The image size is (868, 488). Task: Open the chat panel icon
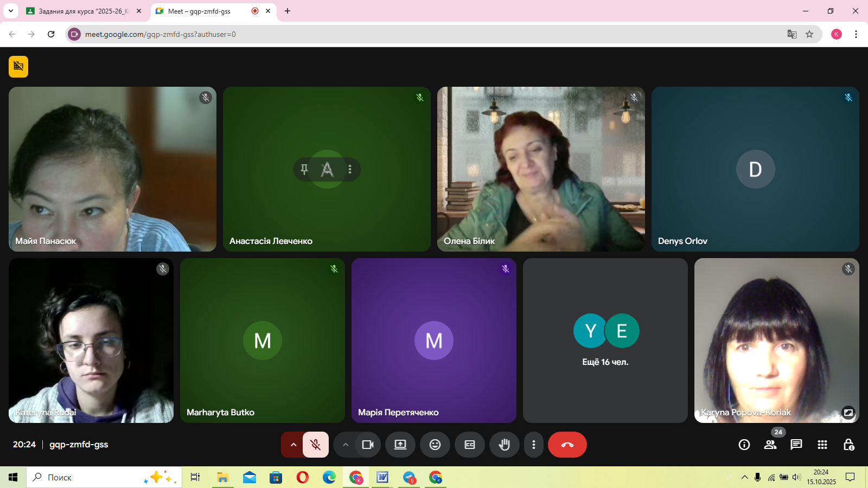pos(796,445)
